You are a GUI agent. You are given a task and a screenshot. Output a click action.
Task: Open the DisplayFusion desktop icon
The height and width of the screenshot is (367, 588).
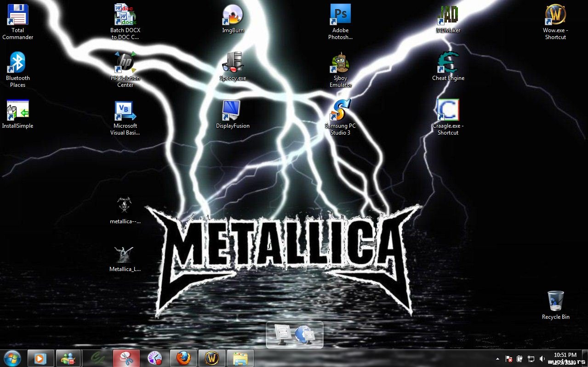click(233, 114)
